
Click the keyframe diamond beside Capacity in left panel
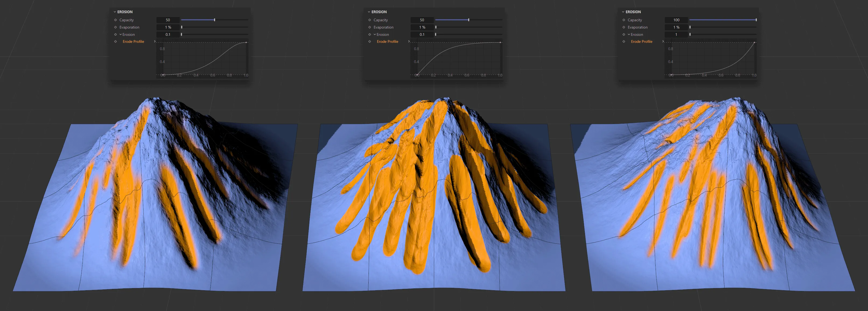point(115,20)
